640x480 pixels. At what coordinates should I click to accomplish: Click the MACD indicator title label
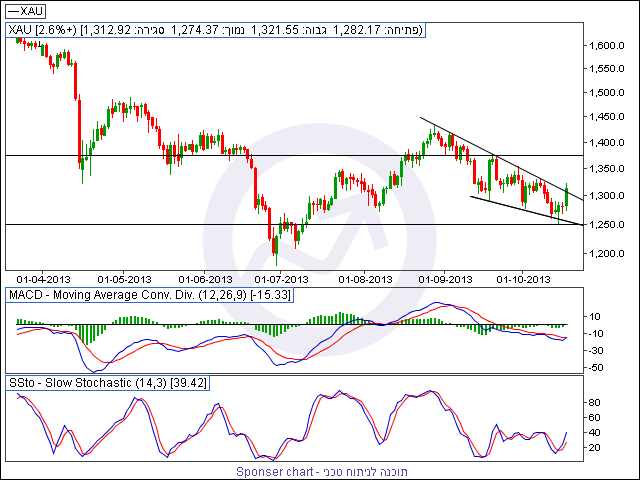[149, 295]
